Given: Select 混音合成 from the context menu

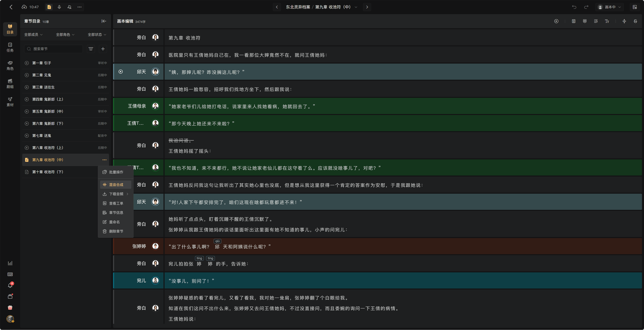Looking at the screenshot, I should click(116, 185).
